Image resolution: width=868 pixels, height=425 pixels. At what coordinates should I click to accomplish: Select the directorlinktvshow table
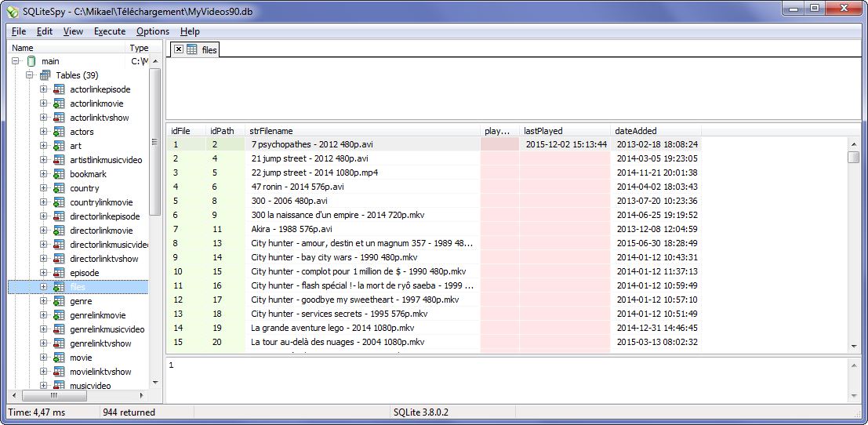click(104, 259)
